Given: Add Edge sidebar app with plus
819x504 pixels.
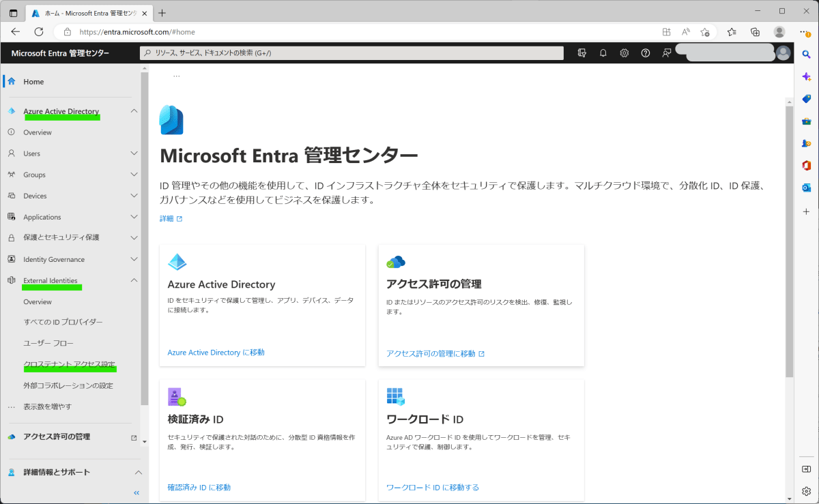Looking at the screenshot, I should tap(806, 211).
